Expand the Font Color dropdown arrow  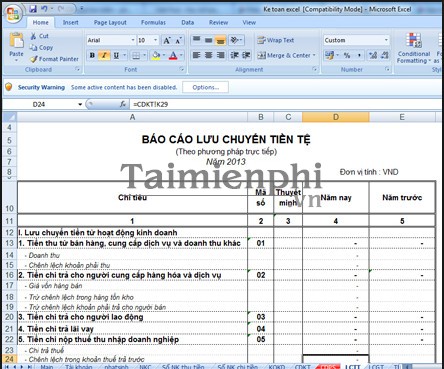(181, 55)
